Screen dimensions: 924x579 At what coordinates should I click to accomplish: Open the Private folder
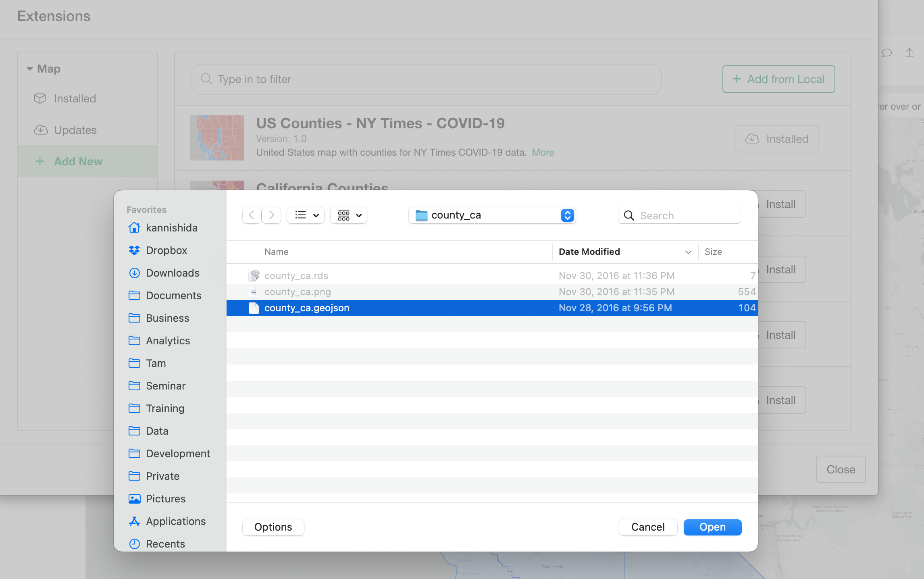pyautogui.click(x=154, y=476)
